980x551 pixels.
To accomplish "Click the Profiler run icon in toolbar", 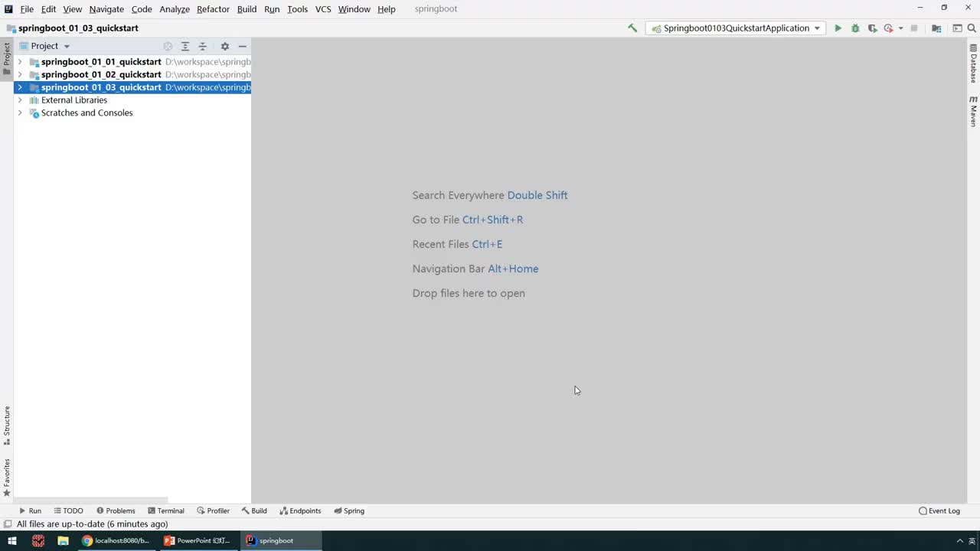I will coord(888,28).
